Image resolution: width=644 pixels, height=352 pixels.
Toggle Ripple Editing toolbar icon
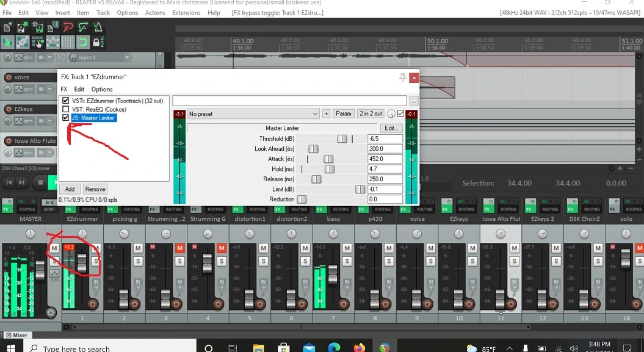(x=37, y=42)
